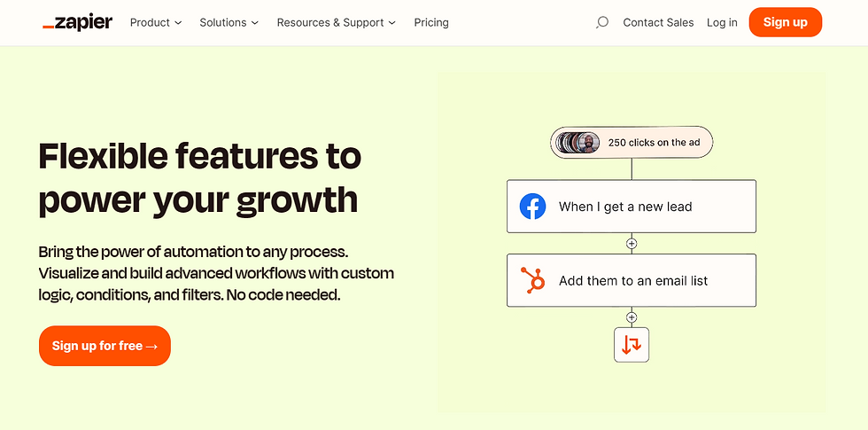Click the Contact Sales link
The height and width of the screenshot is (430, 868).
(658, 22)
